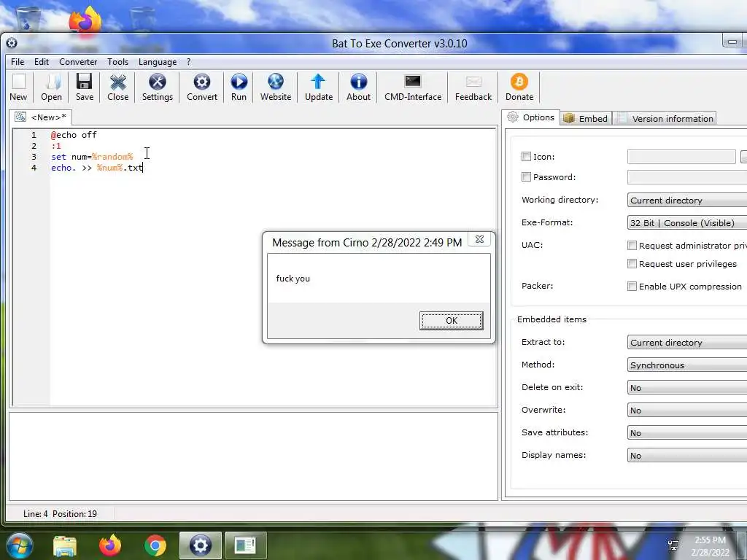Select the <New>* document tab
The image size is (747, 560).
click(x=41, y=117)
